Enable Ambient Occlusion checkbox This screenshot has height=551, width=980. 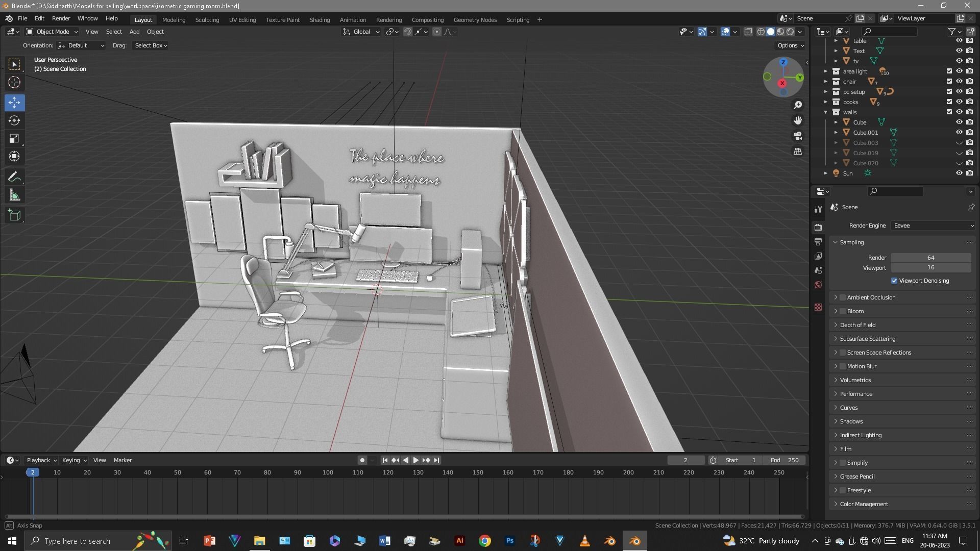pos(843,297)
